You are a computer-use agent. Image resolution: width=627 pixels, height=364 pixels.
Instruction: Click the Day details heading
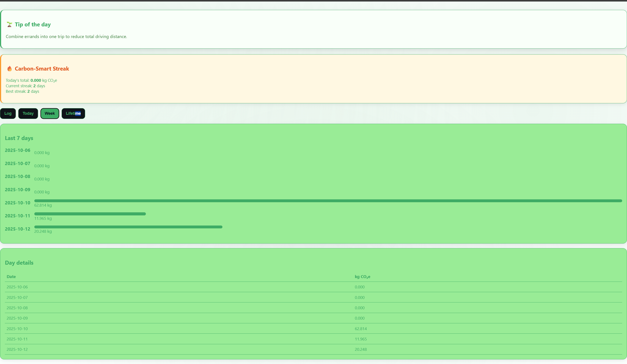(x=19, y=262)
